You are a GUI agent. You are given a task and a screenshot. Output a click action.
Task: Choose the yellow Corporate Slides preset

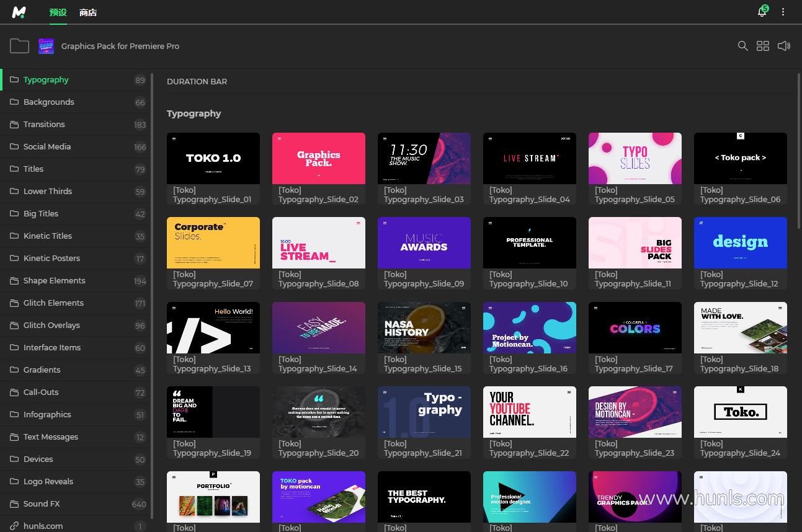point(213,242)
